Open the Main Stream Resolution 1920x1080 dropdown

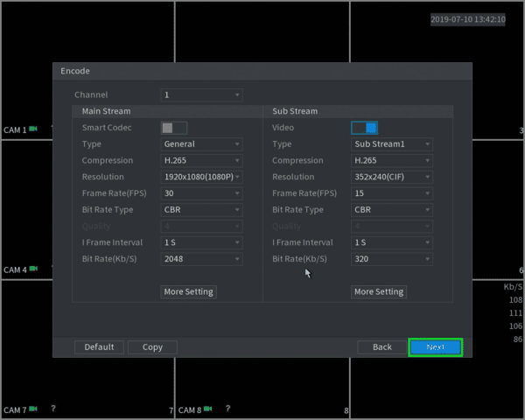pos(201,177)
